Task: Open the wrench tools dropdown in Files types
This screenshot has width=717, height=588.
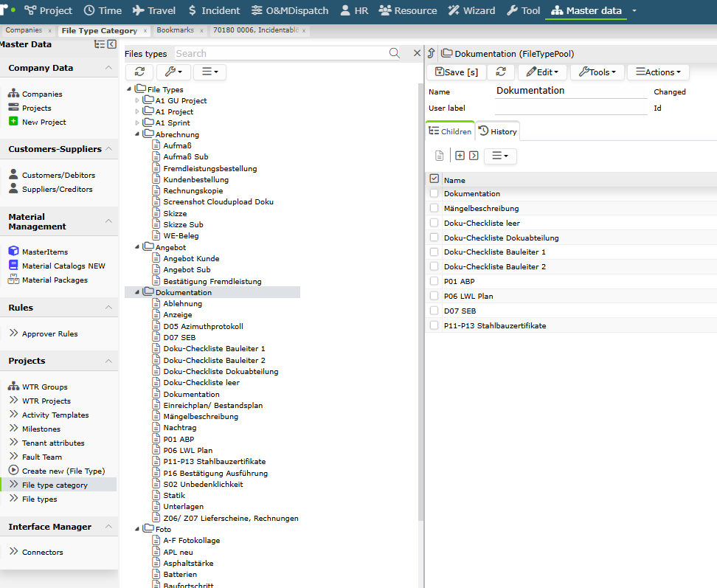Action: point(173,72)
